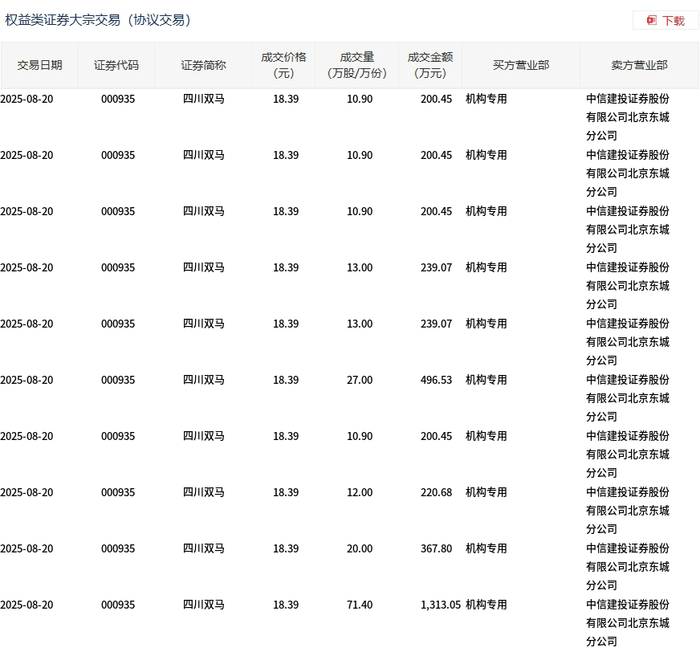This screenshot has height=652, width=700.
Task: Click 机构专用 in the 220.68 amount row
Action: click(x=486, y=493)
